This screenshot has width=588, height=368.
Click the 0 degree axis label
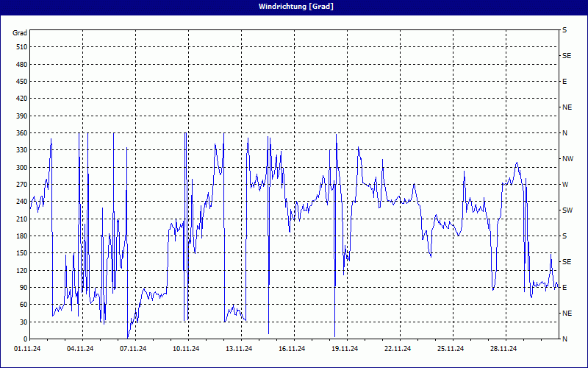(x=25, y=339)
